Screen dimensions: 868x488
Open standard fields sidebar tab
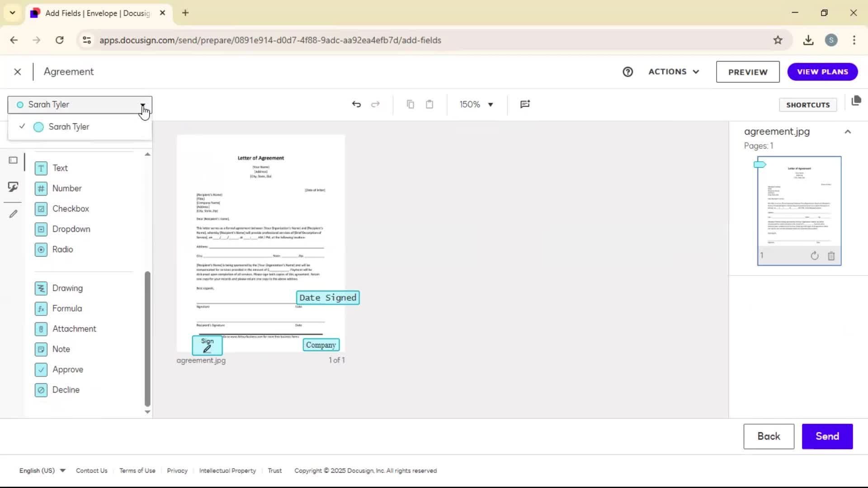pos(13,160)
